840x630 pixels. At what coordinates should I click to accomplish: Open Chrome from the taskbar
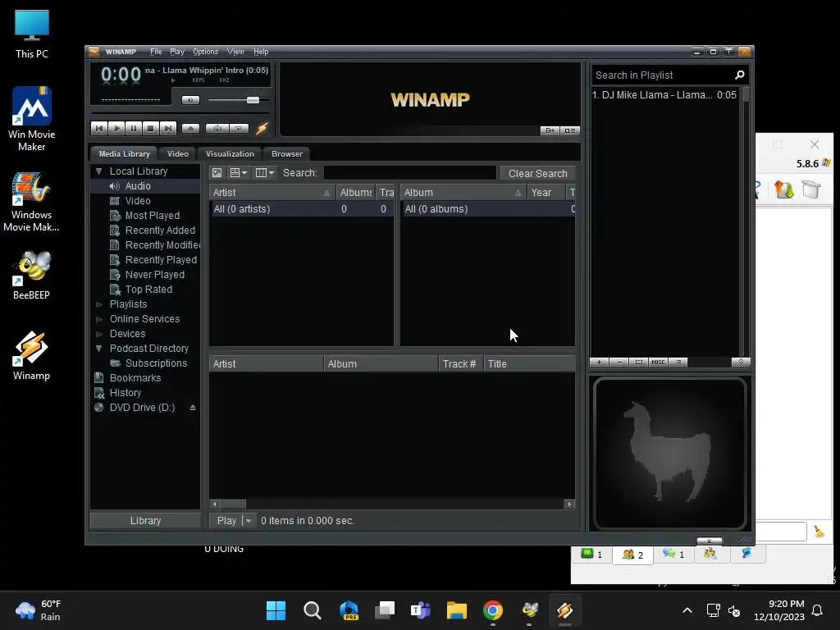[493, 610]
